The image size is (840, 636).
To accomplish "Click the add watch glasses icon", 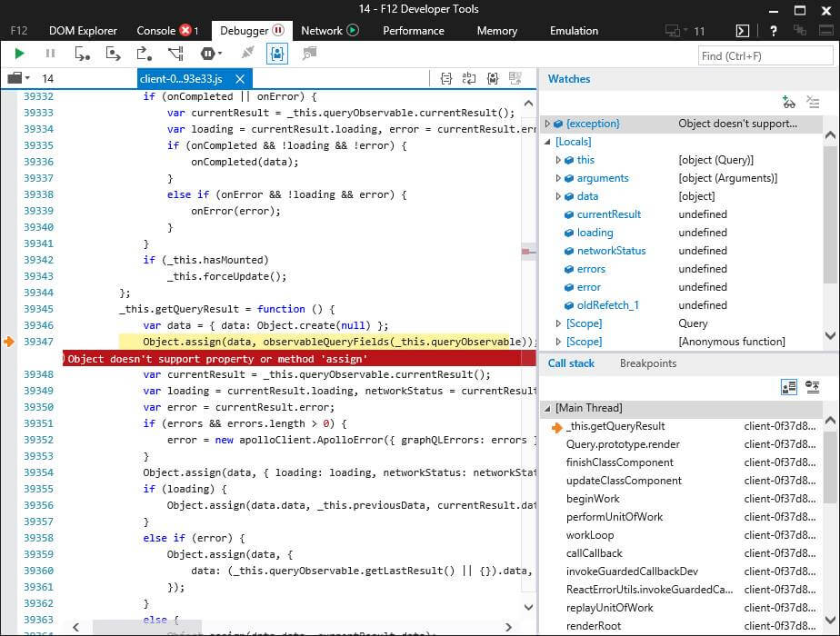I will pyautogui.click(x=788, y=102).
